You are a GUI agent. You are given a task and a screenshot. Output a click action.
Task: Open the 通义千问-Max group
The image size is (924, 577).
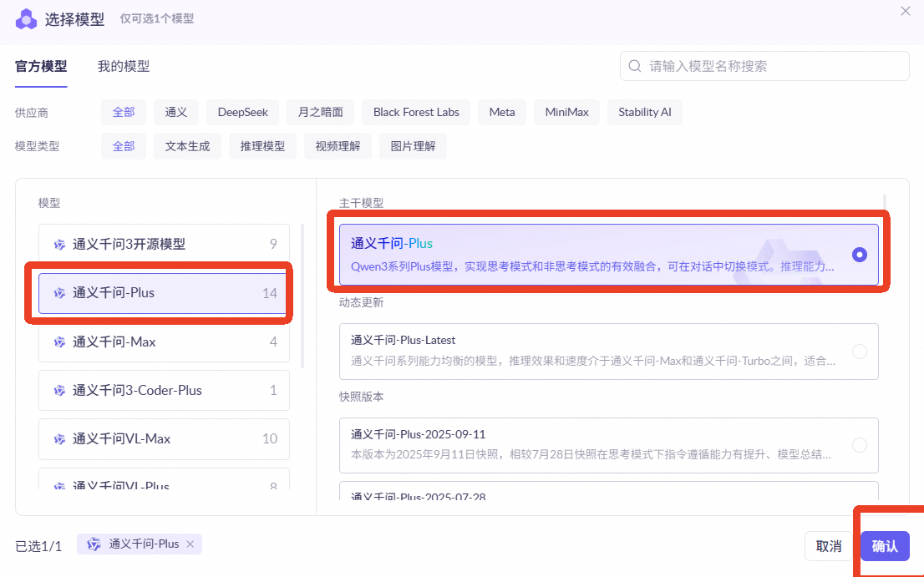tap(164, 342)
